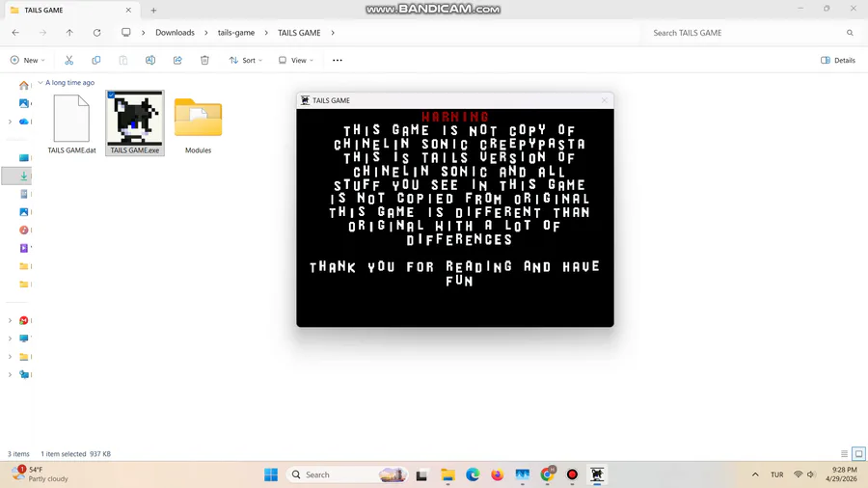Click Music disc icon in navigation pane
This screenshot has height=488, width=868.
24,230
